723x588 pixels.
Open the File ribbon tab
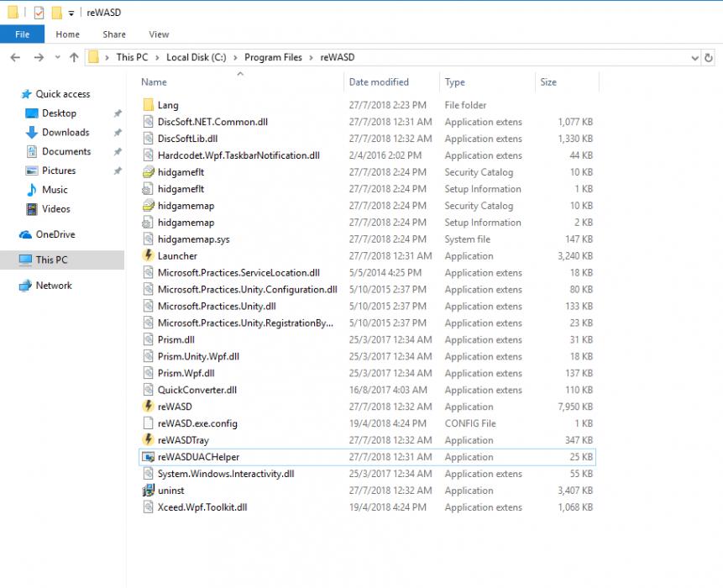pyautogui.click(x=22, y=34)
